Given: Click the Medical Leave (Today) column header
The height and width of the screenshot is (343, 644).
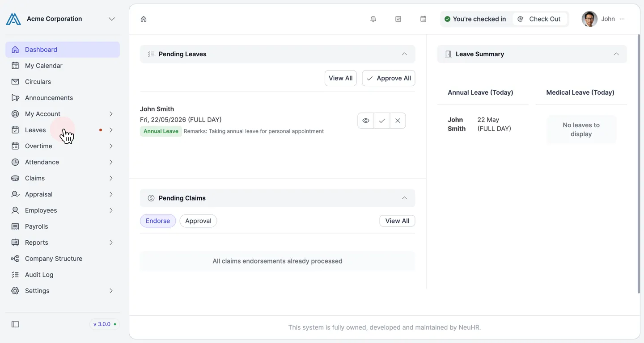Looking at the screenshot, I should coord(580,92).
